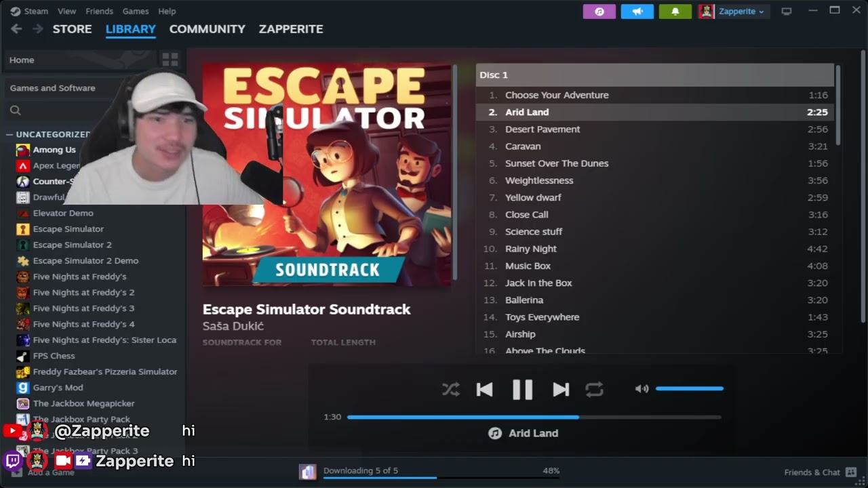Switch to the STORE tab
This screenshot has width=868, height=488.
[72, 29]
